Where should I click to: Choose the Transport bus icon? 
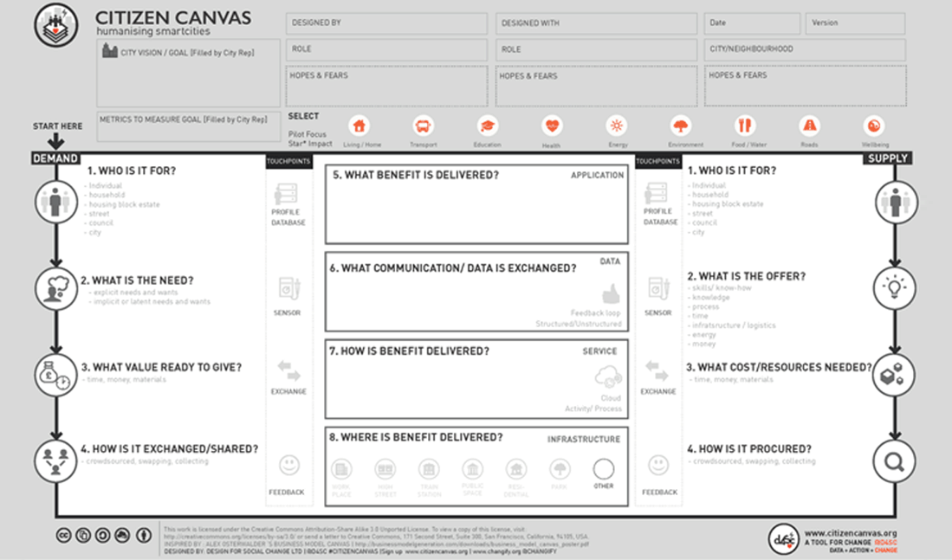tap(423, 126)
